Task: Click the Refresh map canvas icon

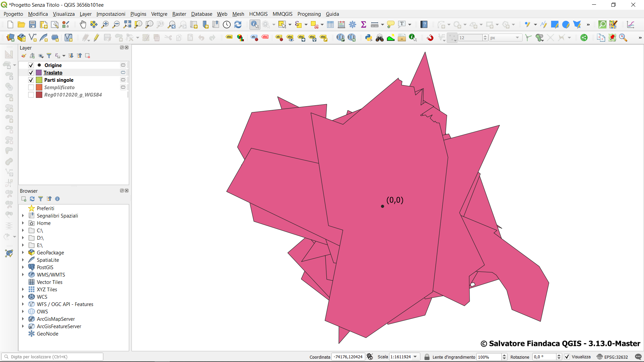Action: coord(238,24)
